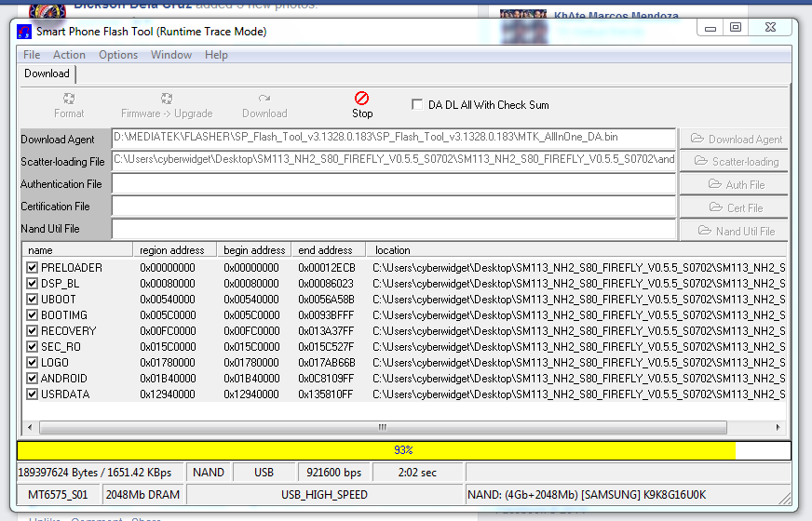Open the Window menu
Screen dimensions: 812x521
pos(171,55)
